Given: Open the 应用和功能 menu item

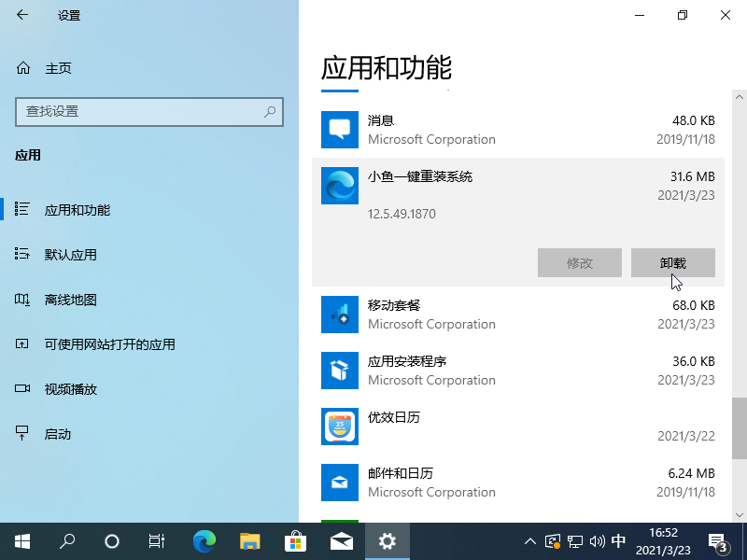Looking at the screenshot, I should pyautogui.click(x=78, y=210).
